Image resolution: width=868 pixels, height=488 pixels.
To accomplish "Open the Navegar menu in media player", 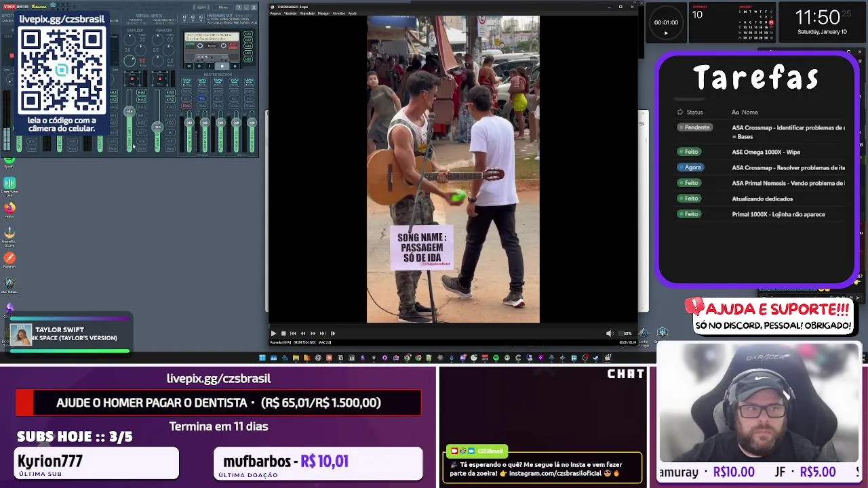I will 323,14.
